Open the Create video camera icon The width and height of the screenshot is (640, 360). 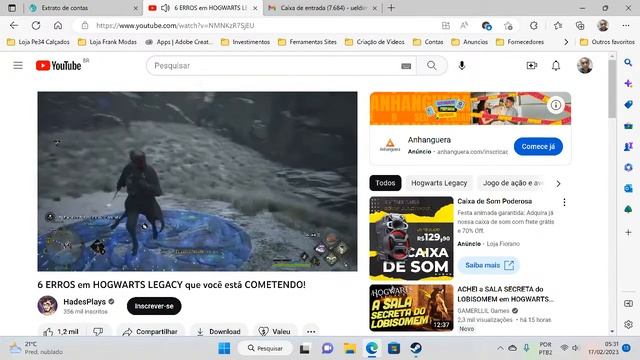click(532, 65)
